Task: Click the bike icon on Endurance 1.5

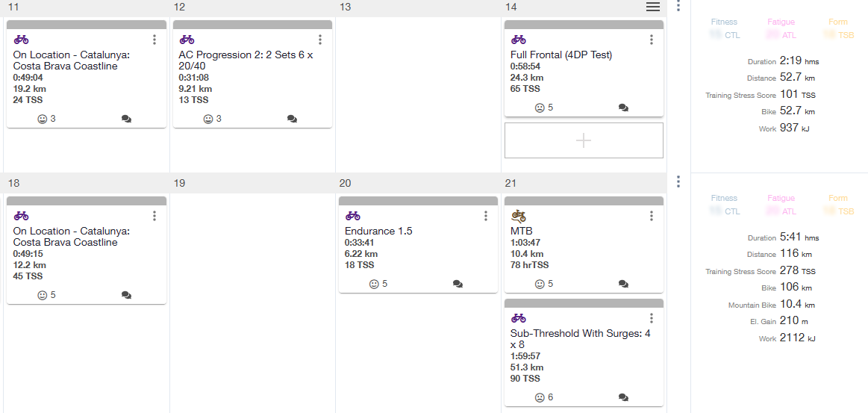Action: (x=352, y=216)
